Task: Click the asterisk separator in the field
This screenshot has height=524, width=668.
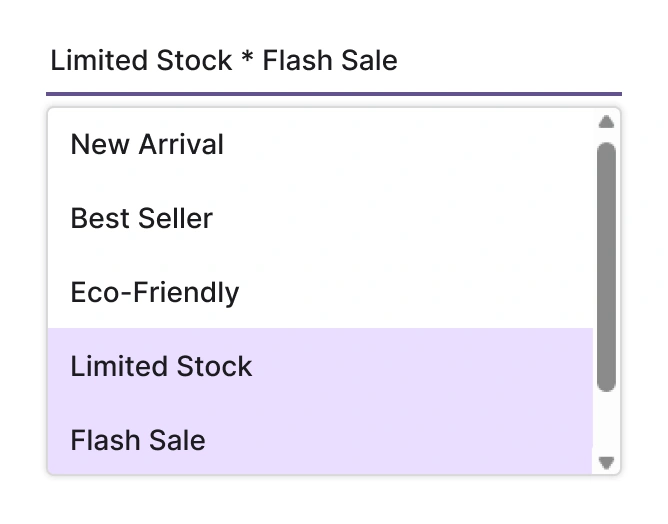Action: pyautogui.click(x=247, y=59)
